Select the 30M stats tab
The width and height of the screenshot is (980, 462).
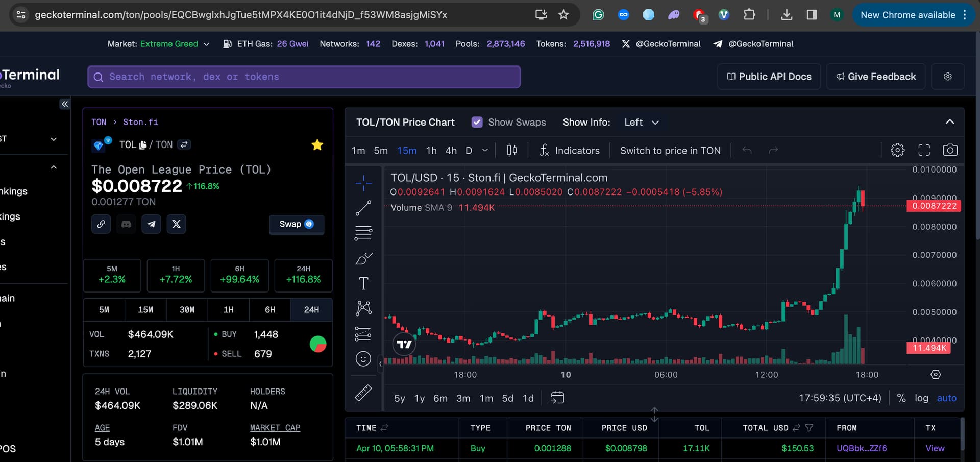187,310
